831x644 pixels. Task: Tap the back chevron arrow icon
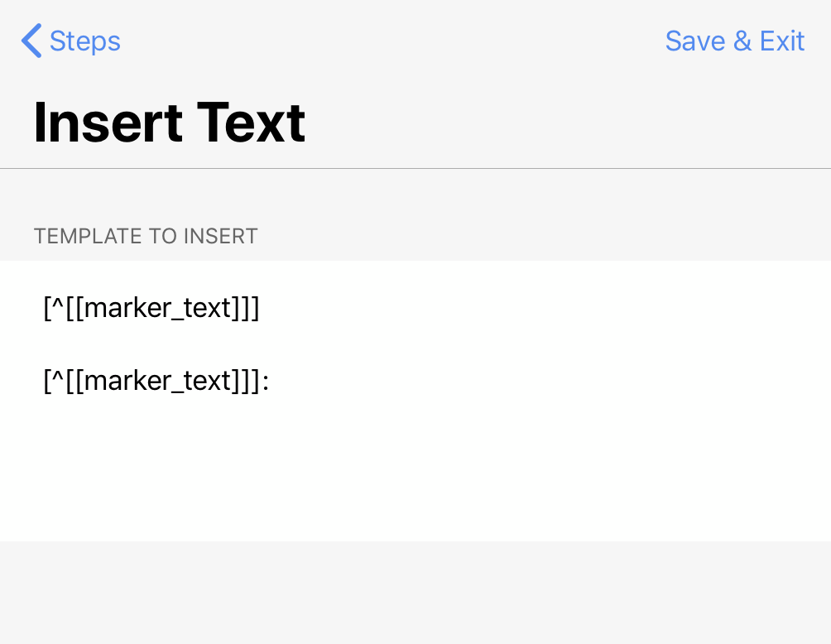pos(31,41)
